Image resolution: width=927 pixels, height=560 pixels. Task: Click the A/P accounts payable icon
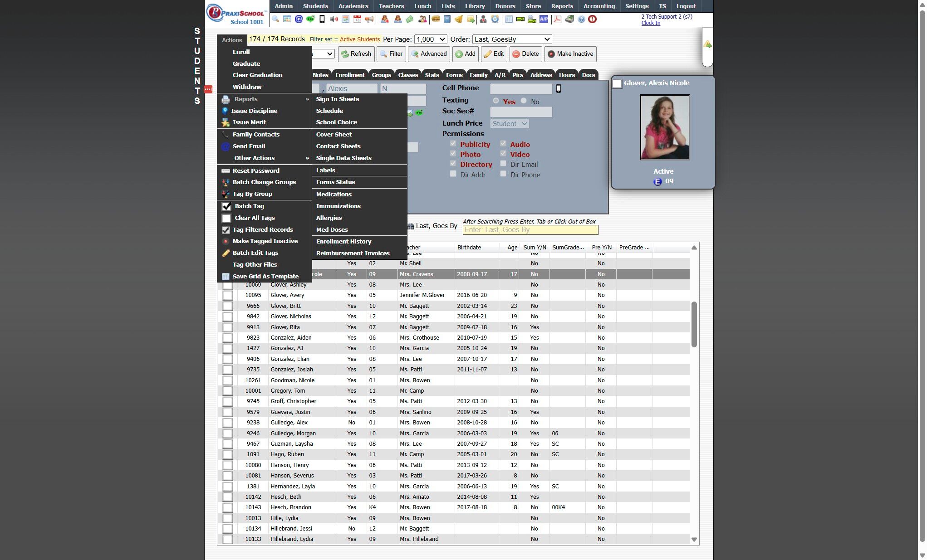tap(544, 19)
